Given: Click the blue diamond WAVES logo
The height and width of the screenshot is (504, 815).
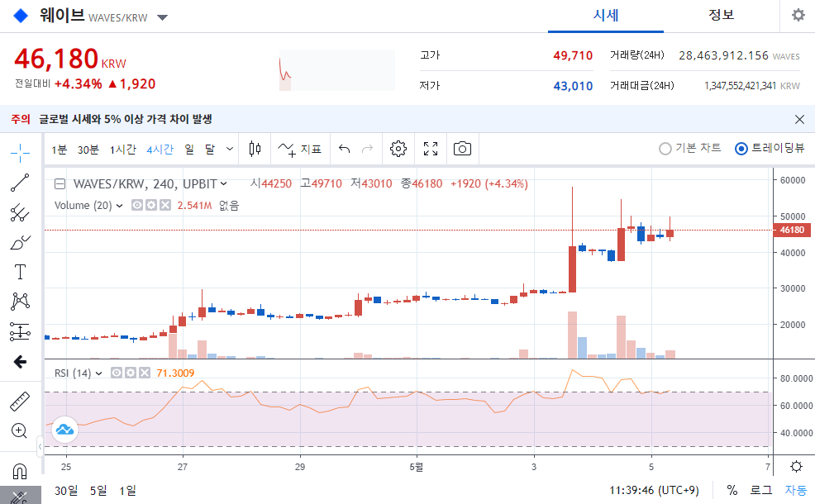Looking at the screenshot, I should (x=21, y=16).
